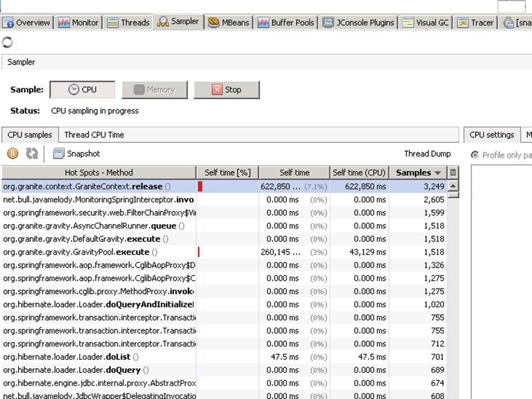Switch to Thread CPU Time tab
Image resolution: width=532 pixels, height=399 pixels.
94,135
